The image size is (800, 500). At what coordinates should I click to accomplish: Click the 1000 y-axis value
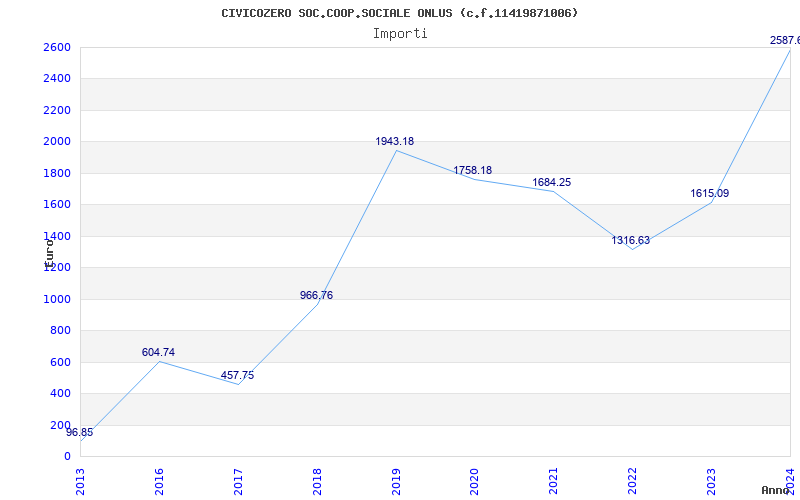(57, 299)
